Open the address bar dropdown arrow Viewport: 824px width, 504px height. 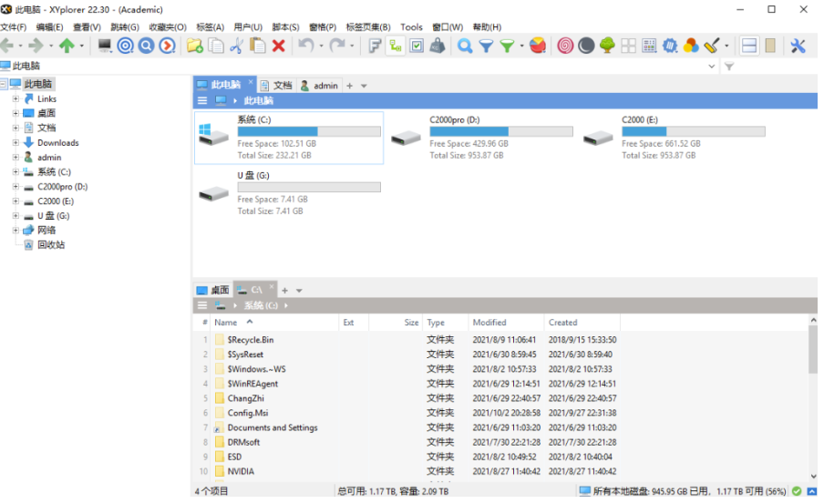pyautogui.click(x=711, y=67)
